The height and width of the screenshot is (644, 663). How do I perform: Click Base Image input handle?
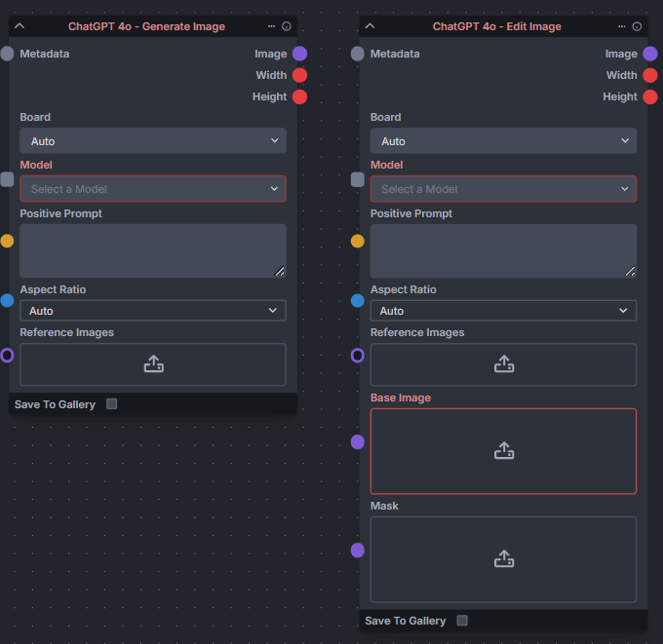click(x=358, y=442)
